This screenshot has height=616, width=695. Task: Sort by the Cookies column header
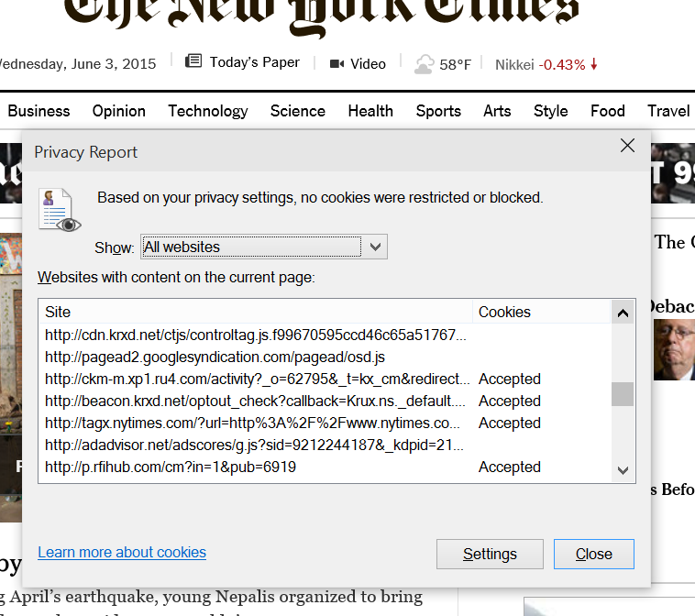click(504, 312)
